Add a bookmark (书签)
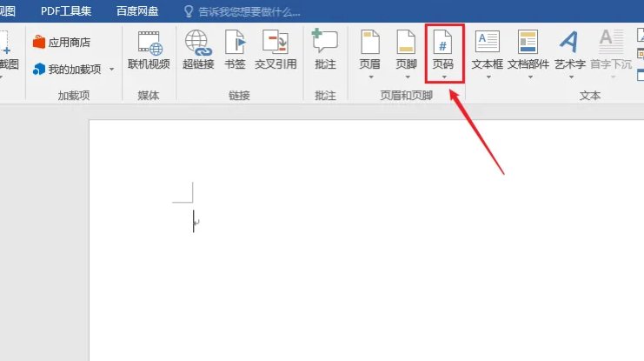 (x=235, y=50)
